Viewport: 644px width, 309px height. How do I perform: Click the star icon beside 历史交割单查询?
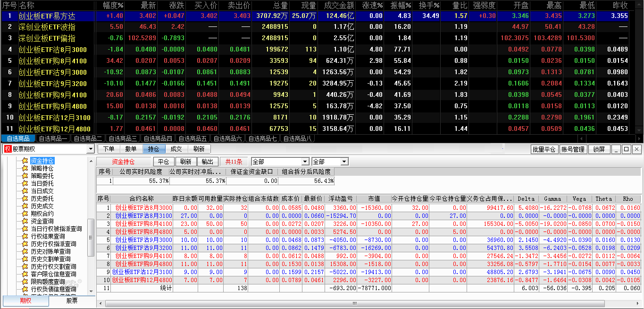pyautogui.click(x=25, y=259)
